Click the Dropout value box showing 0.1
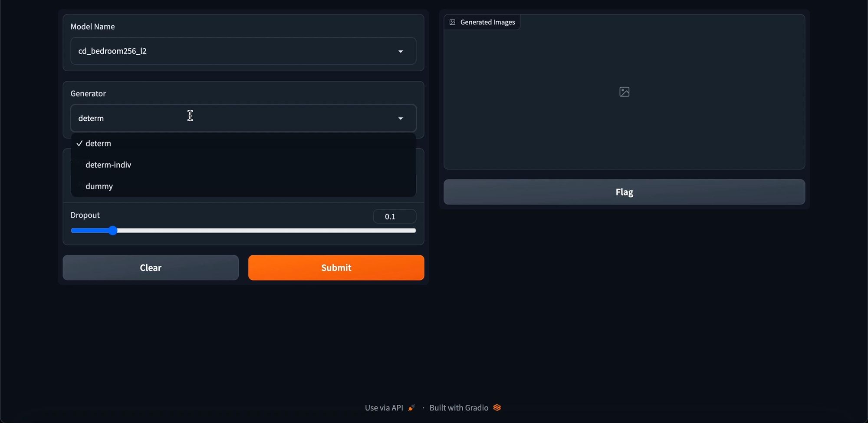 (x=394, y=216)
